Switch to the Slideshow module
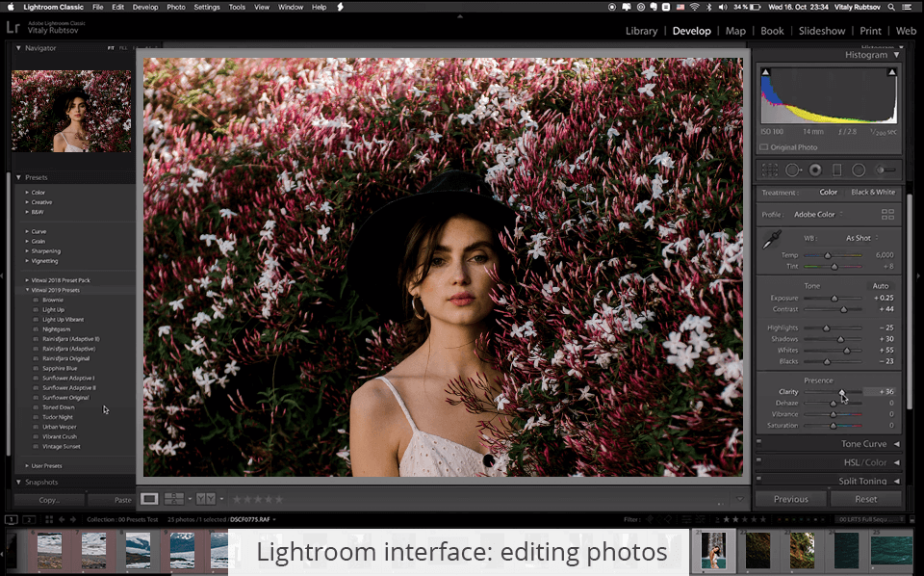The image size is (924, 576). click(822, 31)
